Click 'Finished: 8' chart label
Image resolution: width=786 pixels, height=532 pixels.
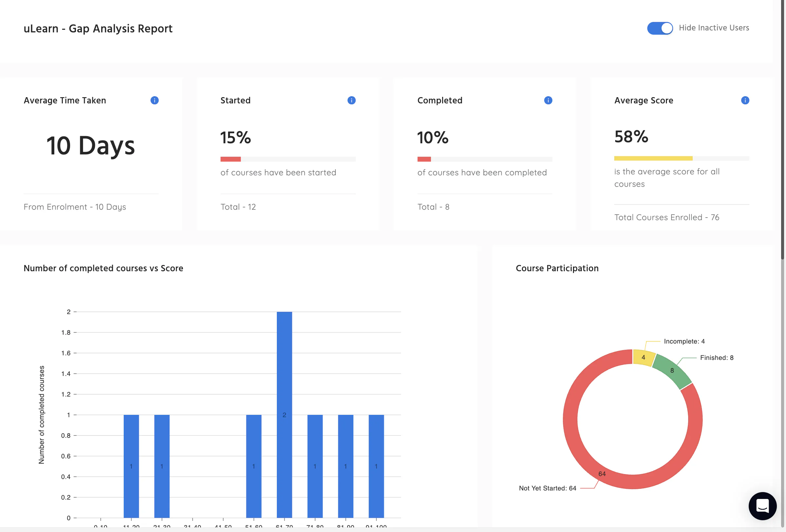[717, 358]
